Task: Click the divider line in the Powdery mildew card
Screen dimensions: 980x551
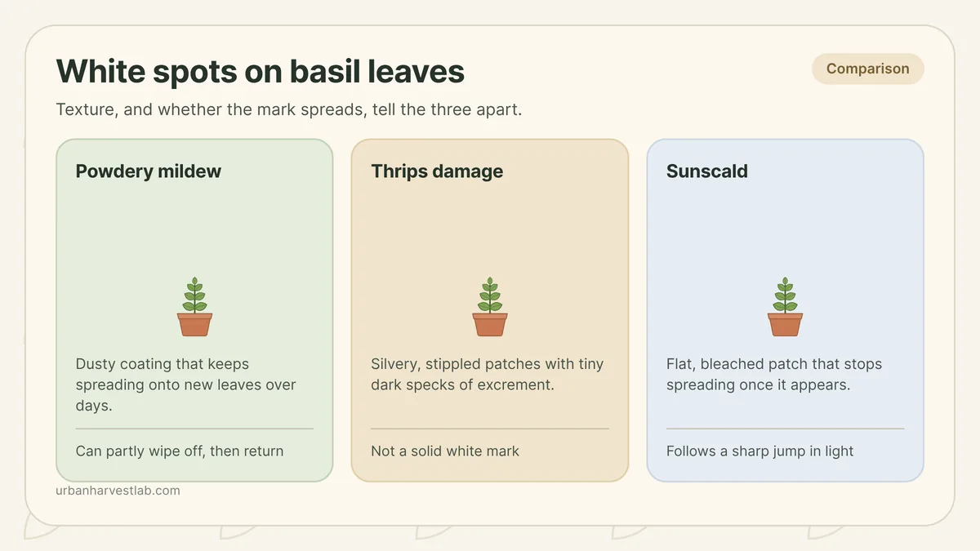Action: [x=194, y=429]
